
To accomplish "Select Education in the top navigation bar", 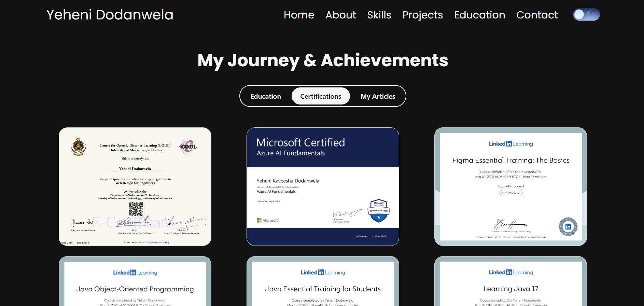I will [x=479, y=15].
